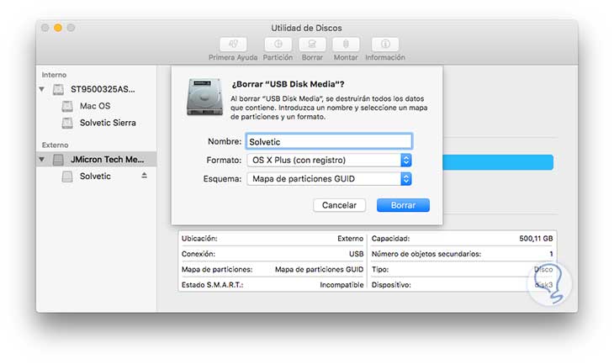
Task: Collapse the JMicron Tech Media disk tree
Action: [x=41, y=160]
